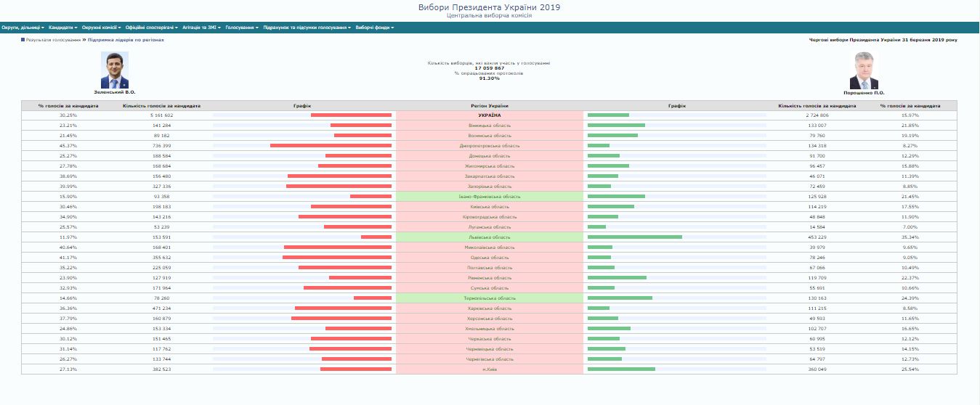Viewport: 980px width, 405px height.
Task: Click the square icon before Результати голосування
Action: [23, 40]
